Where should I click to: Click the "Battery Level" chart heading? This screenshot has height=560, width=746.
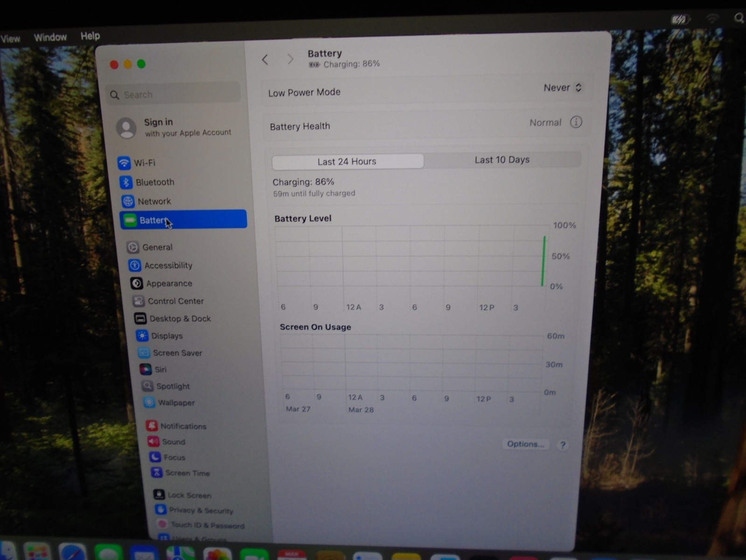coord(303,218)
